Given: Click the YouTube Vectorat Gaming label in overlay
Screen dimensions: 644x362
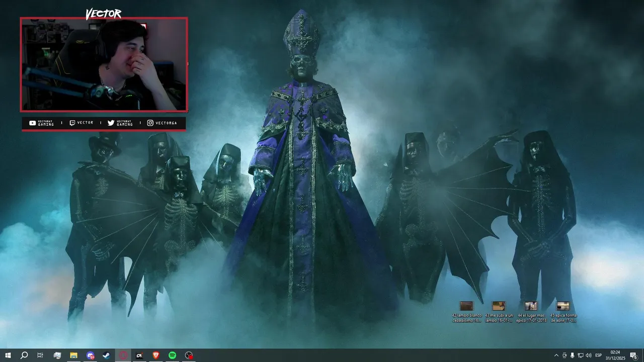Looking at the screenshot, I should point(41,123).
